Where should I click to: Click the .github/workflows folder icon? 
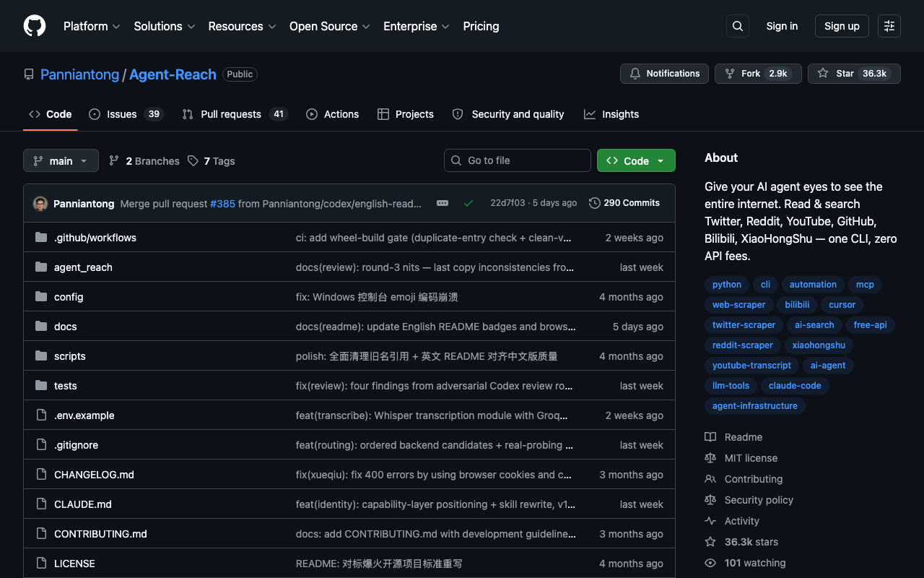tap(41, 238)
